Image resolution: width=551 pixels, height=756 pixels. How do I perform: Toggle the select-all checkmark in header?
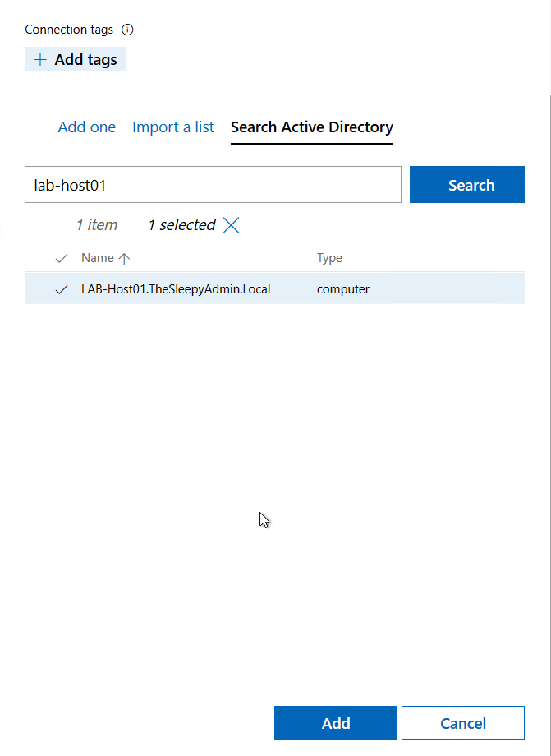pos(62,258)
